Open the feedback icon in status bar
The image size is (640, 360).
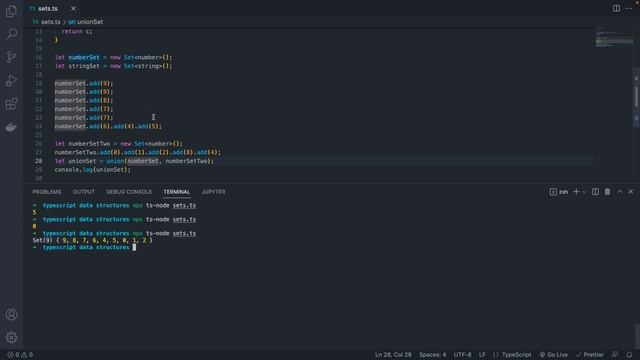tap(615, 355)
